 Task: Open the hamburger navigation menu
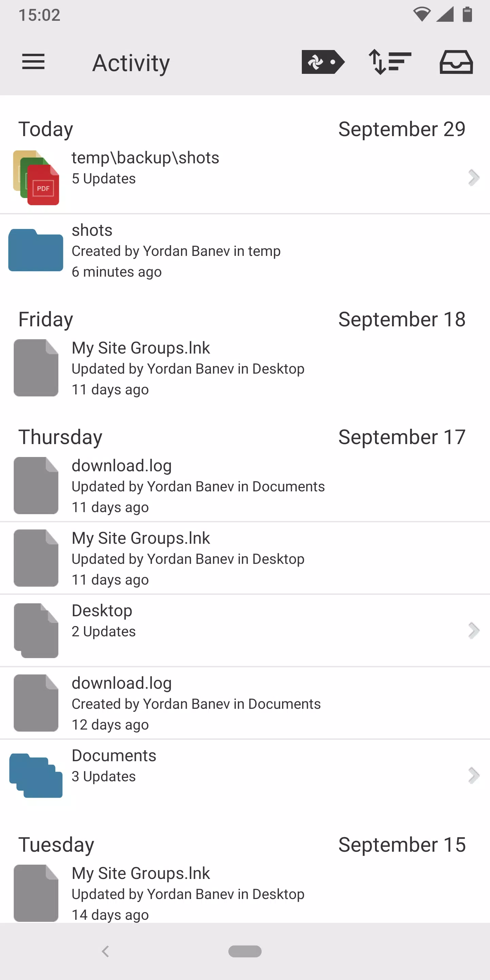tap(33, 62)
